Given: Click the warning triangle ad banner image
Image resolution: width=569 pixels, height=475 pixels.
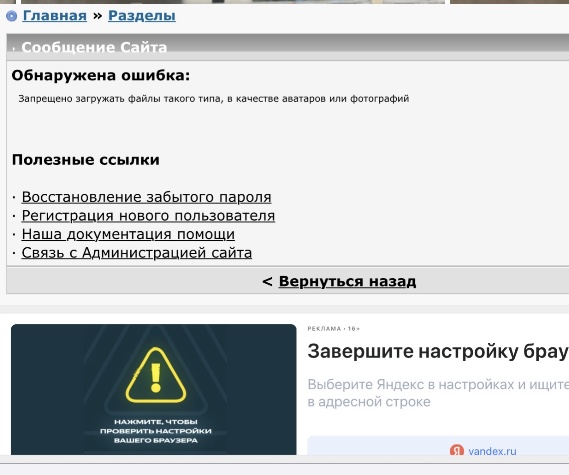Looking at the screenshot, I should [153, 389].
